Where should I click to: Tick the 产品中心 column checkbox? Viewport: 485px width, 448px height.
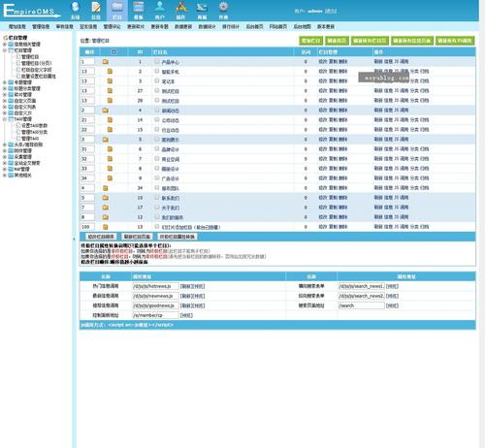(x=157, y=61)
